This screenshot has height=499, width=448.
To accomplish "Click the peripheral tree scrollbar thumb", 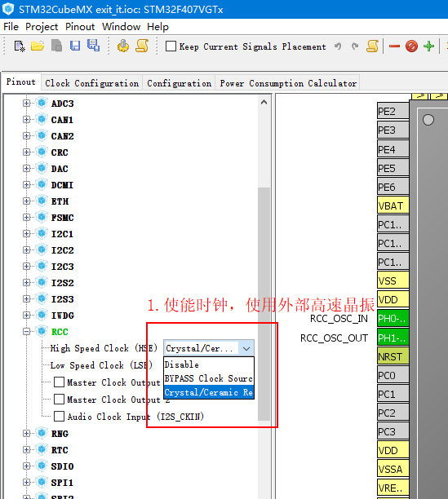I will click(264, 304).
